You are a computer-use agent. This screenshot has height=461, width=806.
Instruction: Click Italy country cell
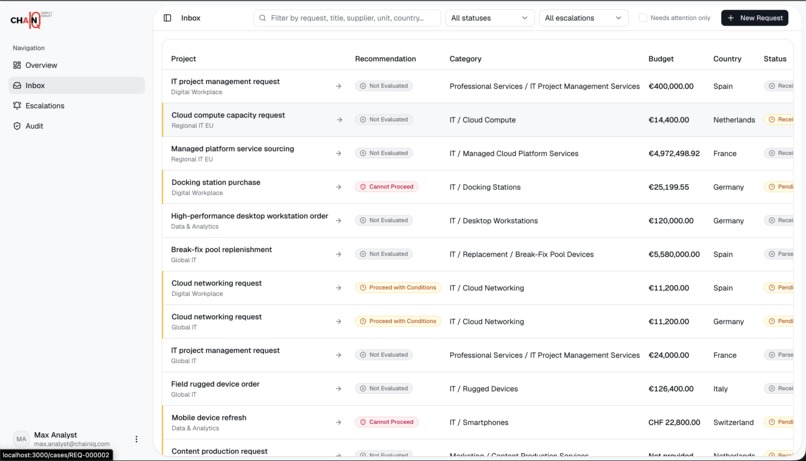click(721, 389)
